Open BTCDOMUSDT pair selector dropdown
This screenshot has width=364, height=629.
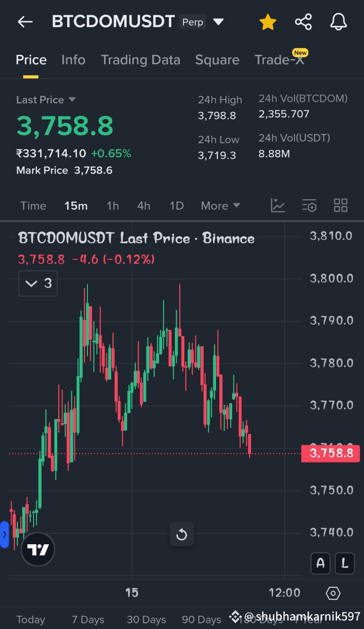(x=218, y=22)
